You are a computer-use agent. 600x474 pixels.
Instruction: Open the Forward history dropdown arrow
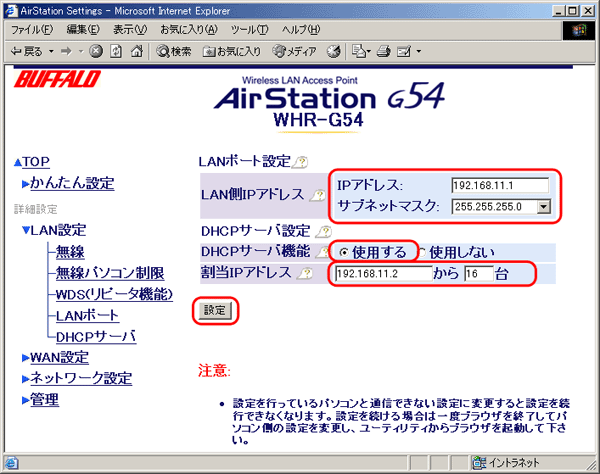81,51
